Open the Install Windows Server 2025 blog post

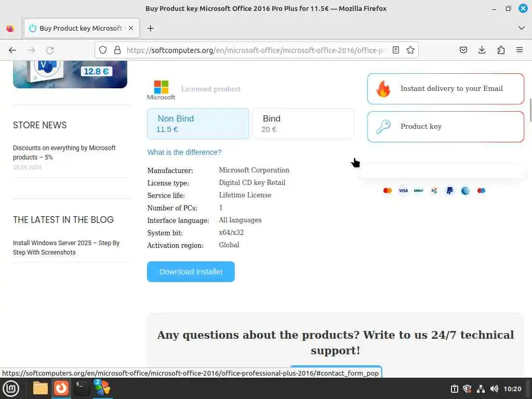click(66, 248)
